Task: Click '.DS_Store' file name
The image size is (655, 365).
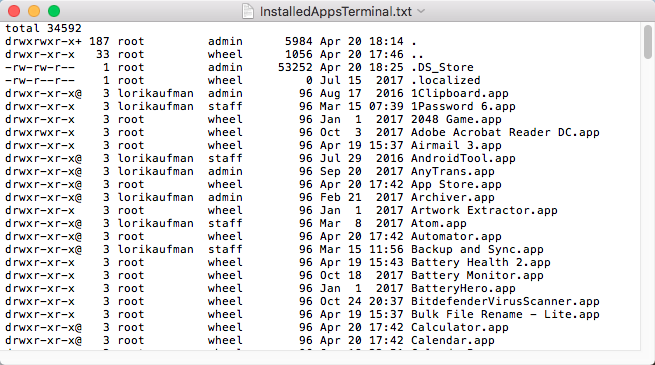Action: [442, 67]
